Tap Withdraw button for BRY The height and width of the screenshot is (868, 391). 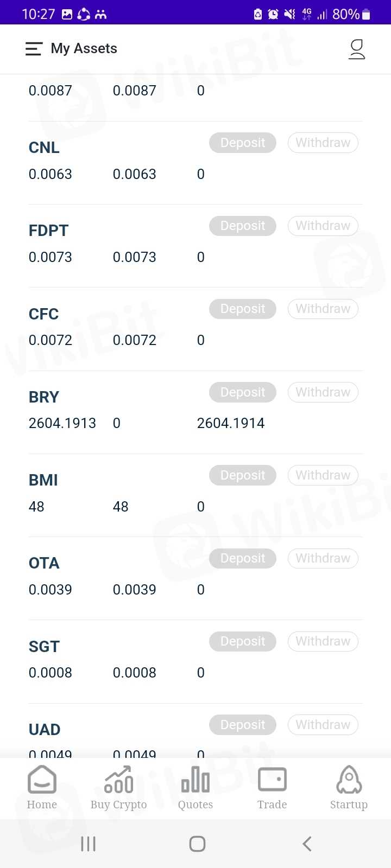[x=323, y=392]
